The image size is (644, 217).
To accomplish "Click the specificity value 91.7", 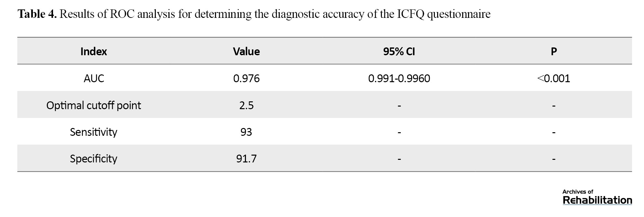I will pyautogui.click(x=246, y=159).
